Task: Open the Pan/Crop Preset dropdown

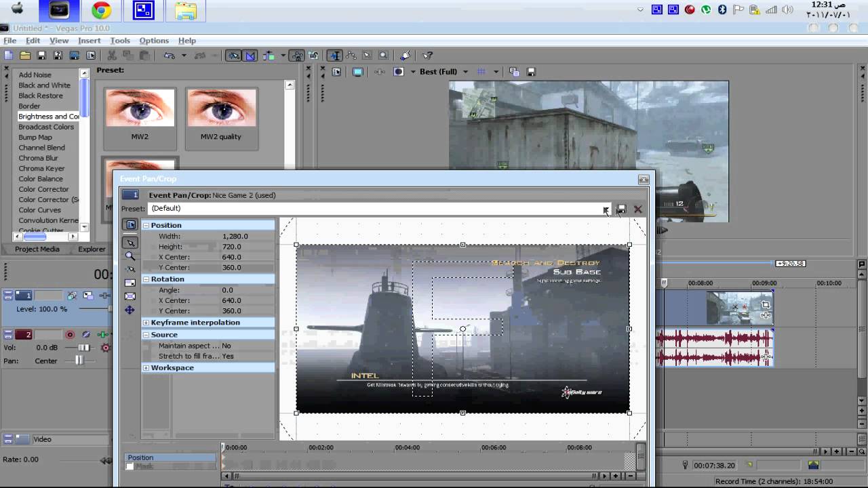Action: pos(606,209)
